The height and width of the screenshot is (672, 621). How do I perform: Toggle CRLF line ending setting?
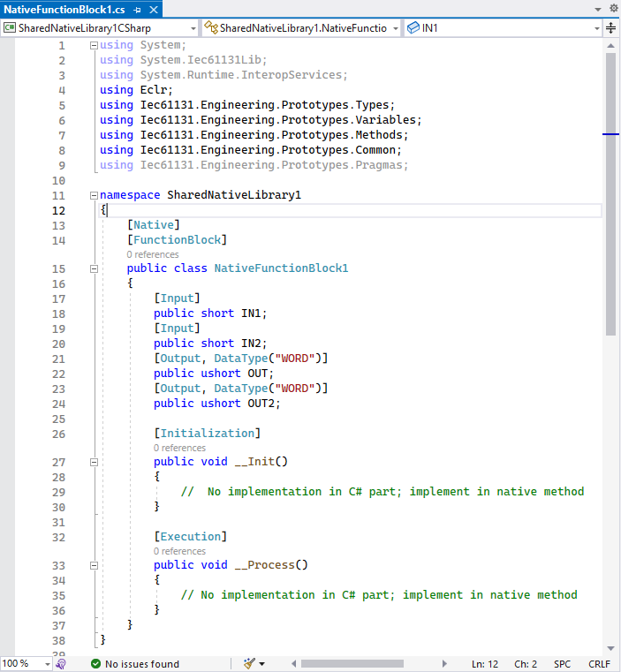click(599, 663)
